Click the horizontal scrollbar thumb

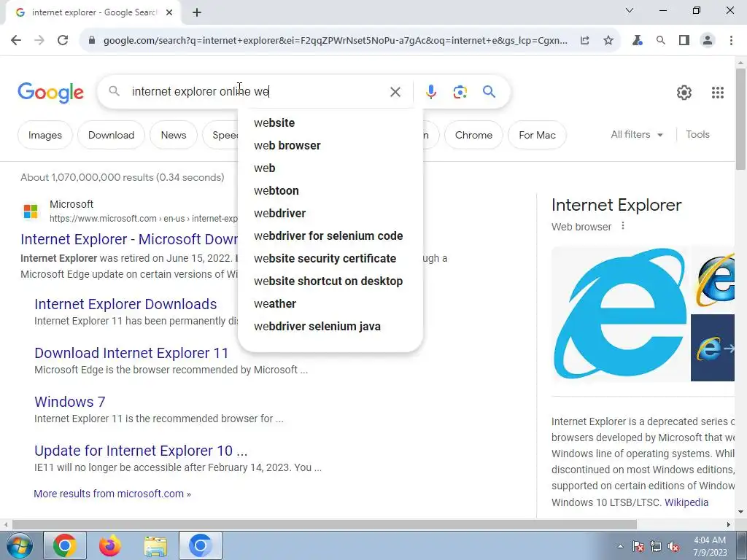325,524
